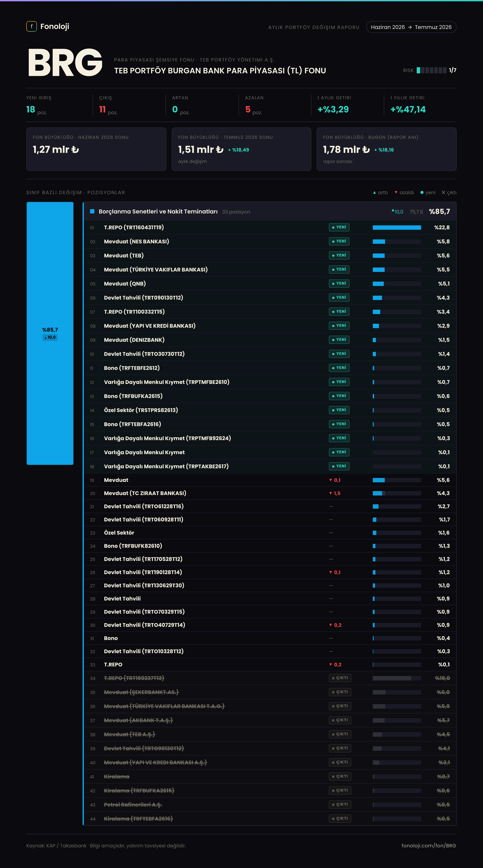Click the ▼0,1 decrease on Devlet Tahvili (TRT190128T14)

pos(335,573)
